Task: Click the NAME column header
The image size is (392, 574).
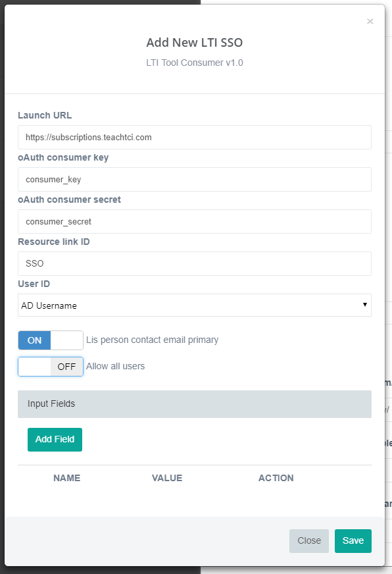Action: (66, 478)
